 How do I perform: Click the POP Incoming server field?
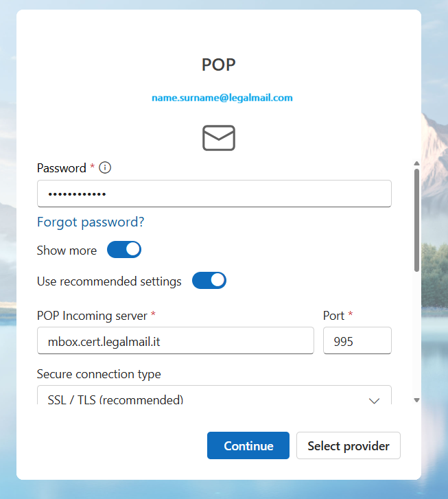175,340
